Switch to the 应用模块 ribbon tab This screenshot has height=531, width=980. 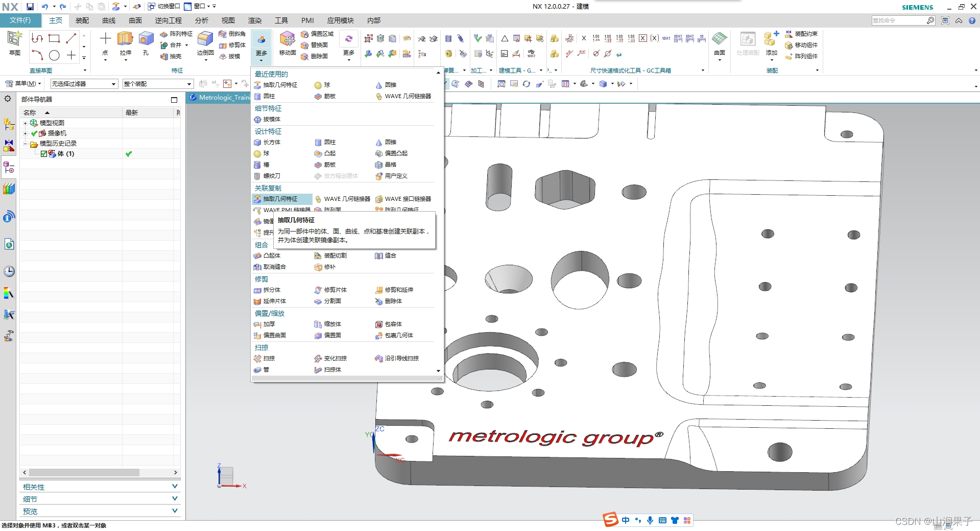point(341,20)
